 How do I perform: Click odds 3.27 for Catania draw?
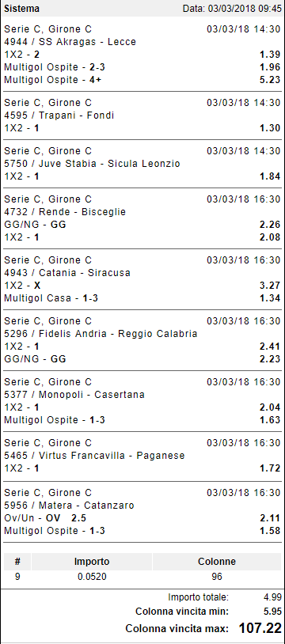270,286
